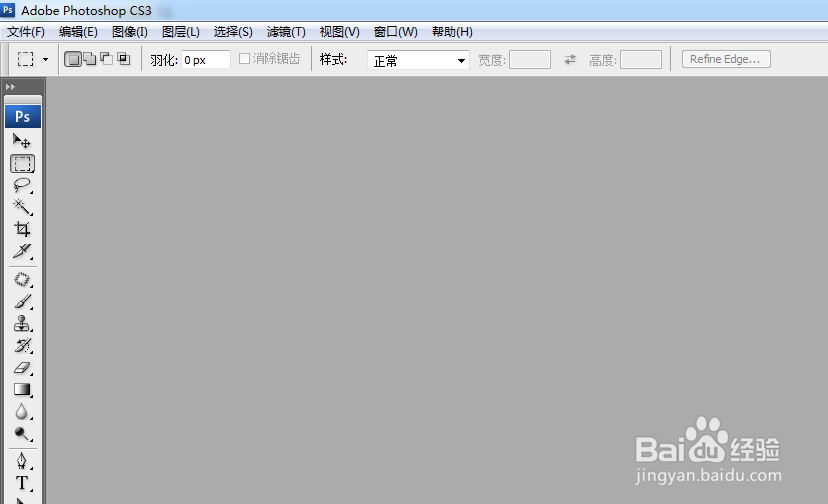
Task: Open the 文件(F) menu
Action: [x=25, y=32]
